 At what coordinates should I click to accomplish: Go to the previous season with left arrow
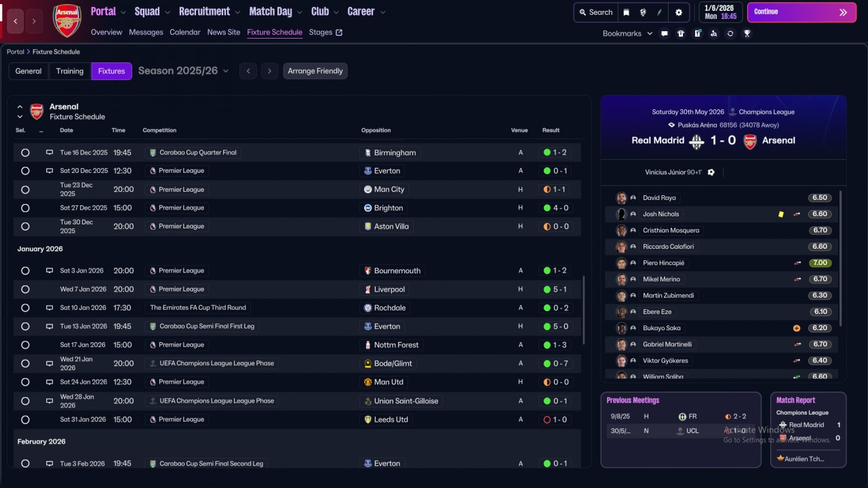tap(248, 71)
